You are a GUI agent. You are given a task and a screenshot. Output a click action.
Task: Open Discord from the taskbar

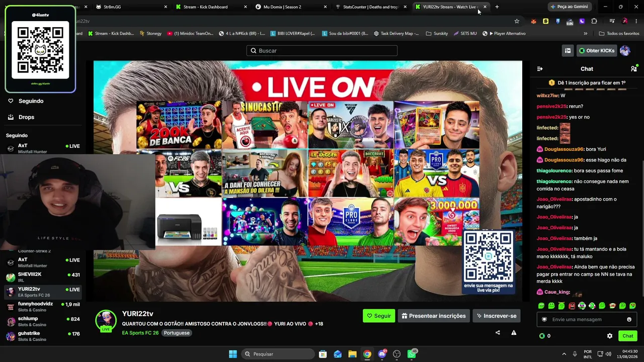click(x=382, y=354)
